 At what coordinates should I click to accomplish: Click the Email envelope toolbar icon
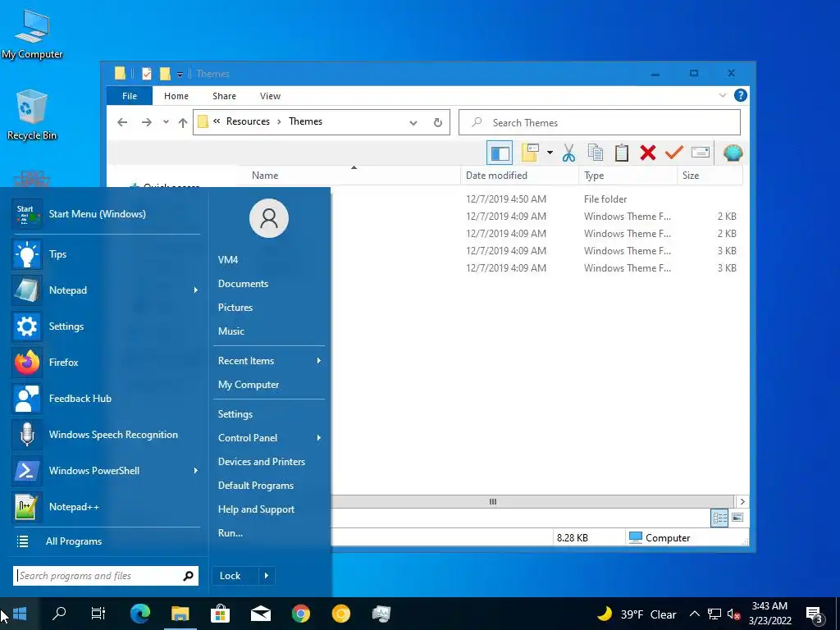701,153
